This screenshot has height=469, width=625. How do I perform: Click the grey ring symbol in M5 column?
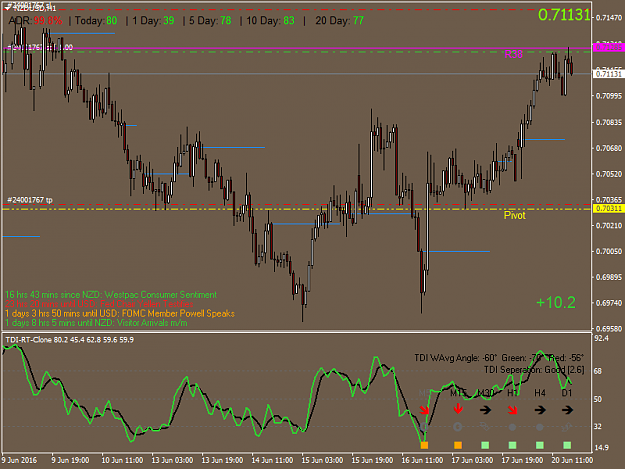424,427
